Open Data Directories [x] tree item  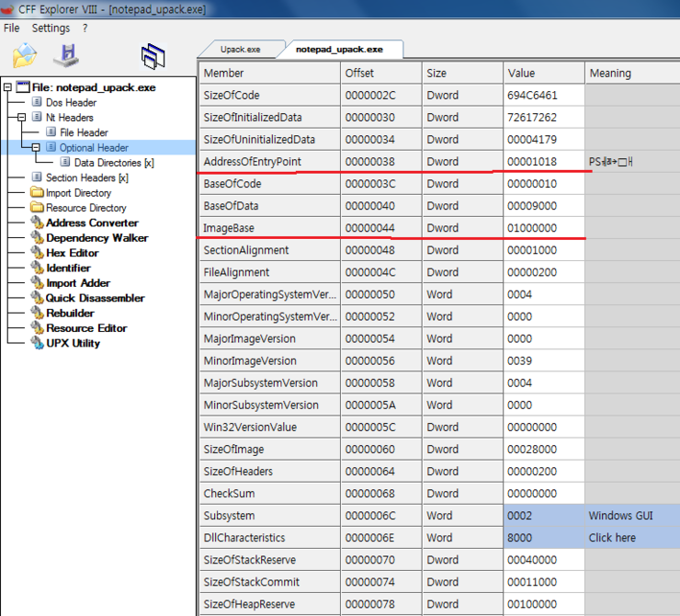pos(114,163)
